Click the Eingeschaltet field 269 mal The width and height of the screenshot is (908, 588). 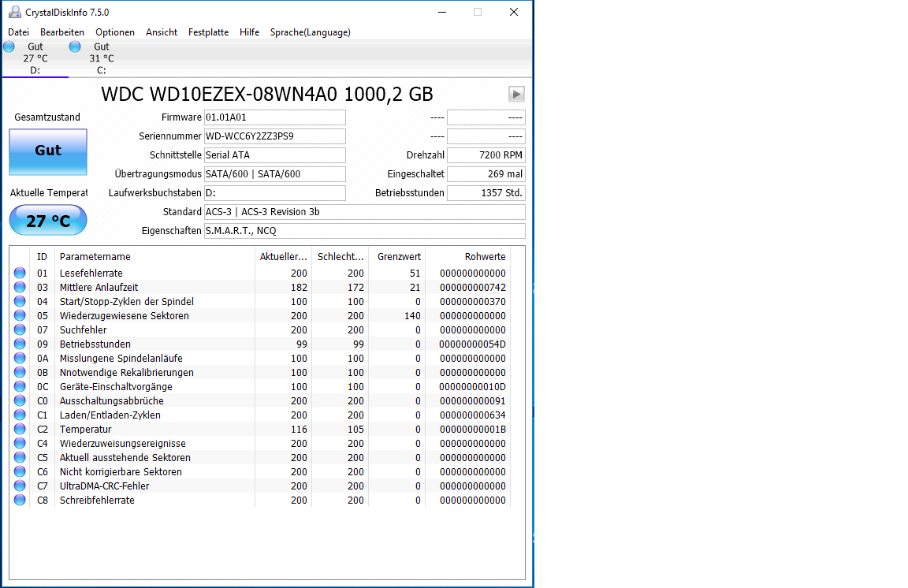[x=486, y=173]
